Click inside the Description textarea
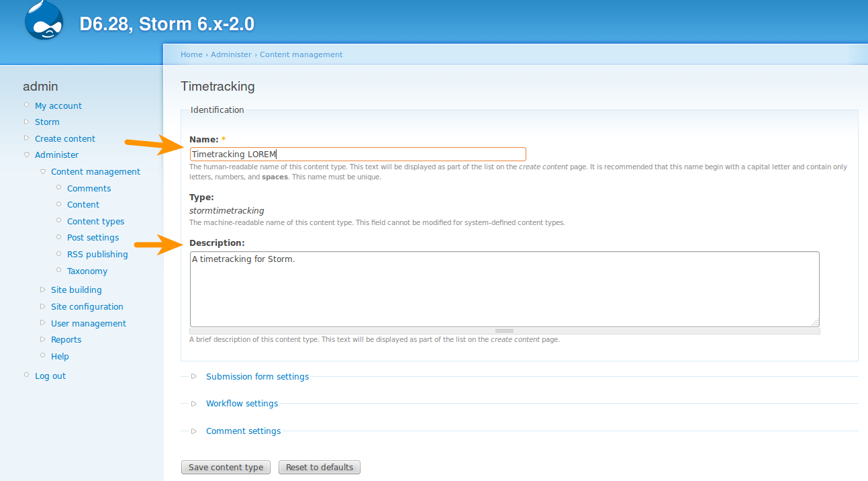Viewport: 868px width, 481px height. click(x=504, y=289)
